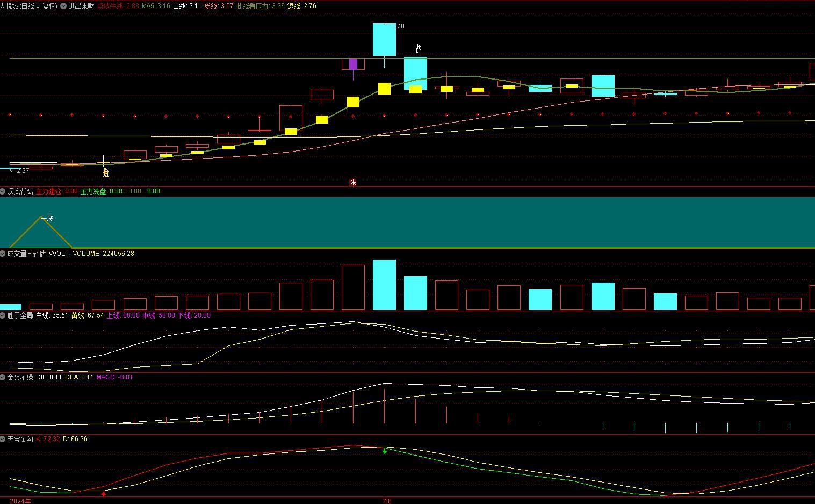Click the 大悦城(日线.前复权) stock title

(x=28, y=6)
